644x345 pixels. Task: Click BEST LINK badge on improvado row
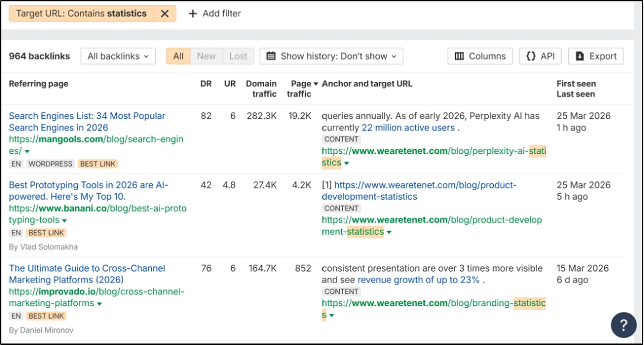coord(46,316)
